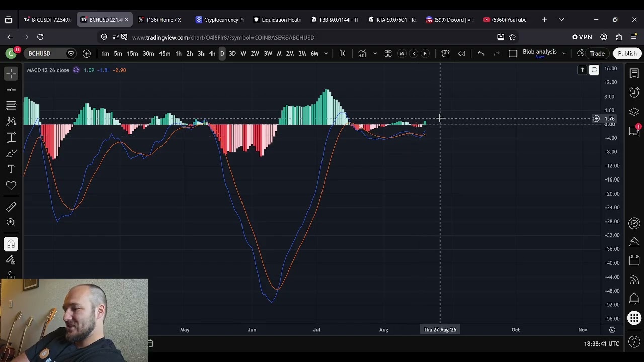The height and width of the screenshot is (362, 644).
Task: Toggle the layout select square checkbox
Action: (x=513, y=53)
